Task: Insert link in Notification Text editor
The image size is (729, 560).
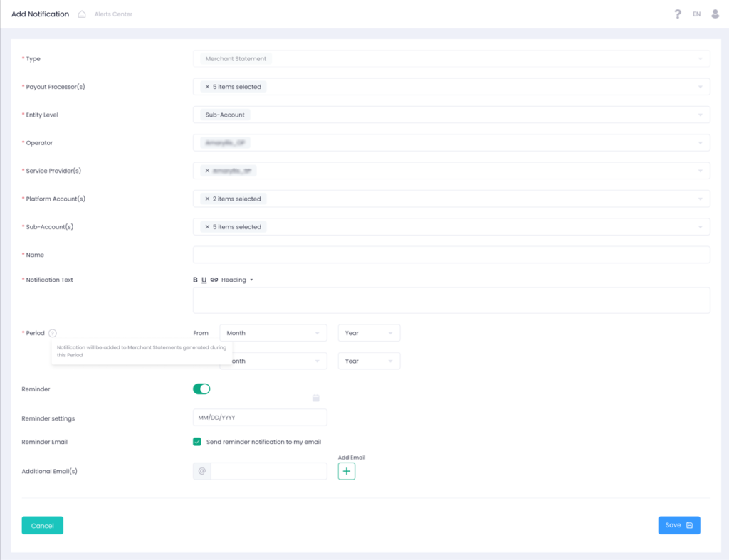Action: pos(214,280)
